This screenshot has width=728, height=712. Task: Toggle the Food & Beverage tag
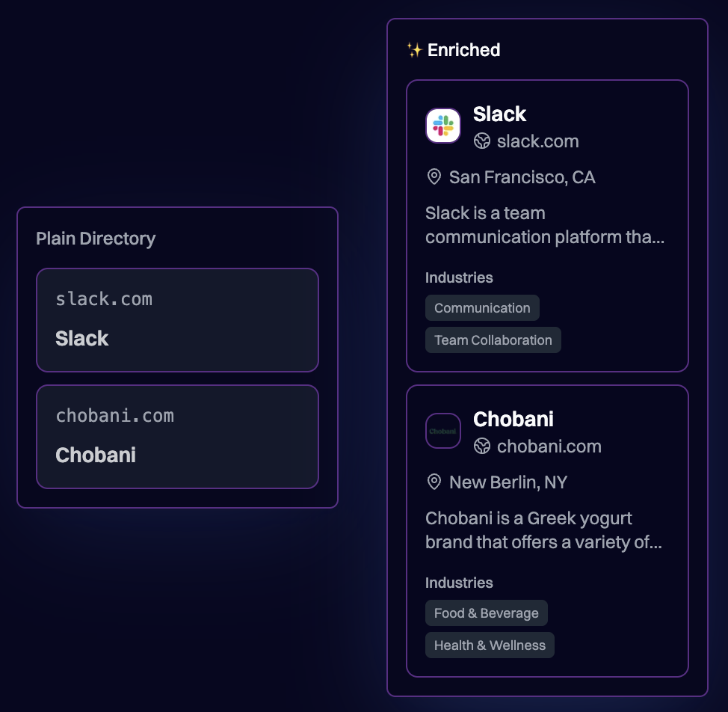click(486, 613)
